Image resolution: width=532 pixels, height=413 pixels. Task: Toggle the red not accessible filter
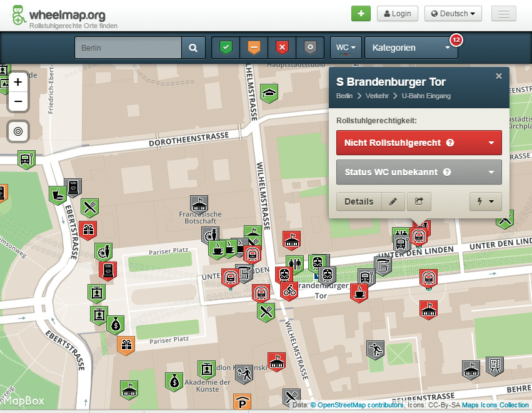point(282,48)
